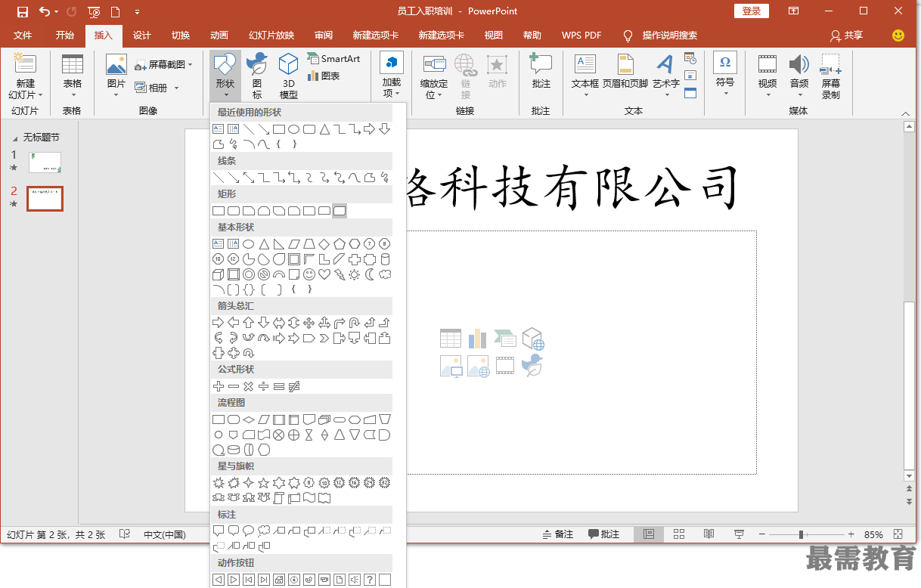Viewport: 921px width, 588px height.
Task: Select the flowchart decision diamond
Action: pyautogui.click(x=248, y=419)
